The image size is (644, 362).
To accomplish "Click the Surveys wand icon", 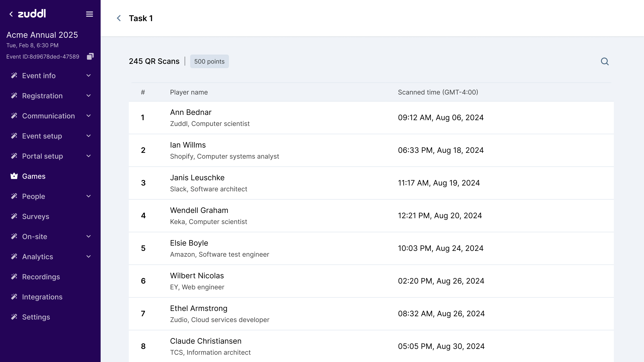I will [x=14, y=216].
